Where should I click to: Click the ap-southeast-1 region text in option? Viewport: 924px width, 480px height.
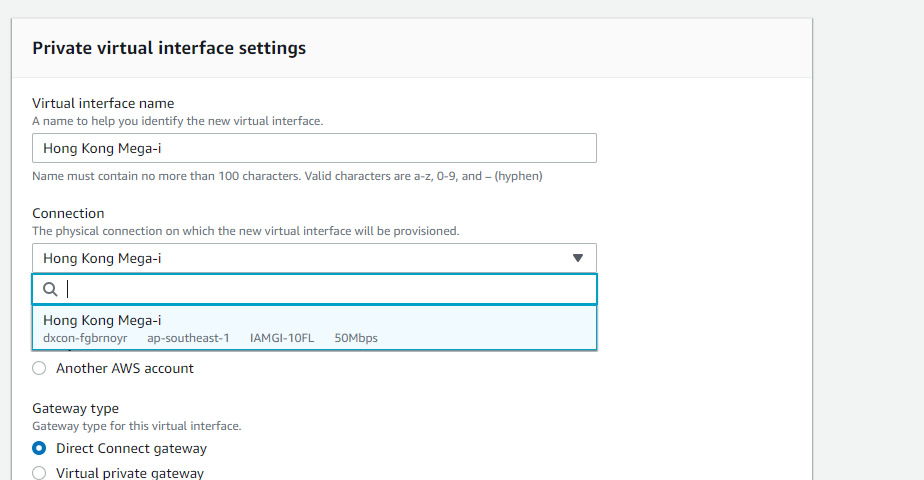click(188, 338)
